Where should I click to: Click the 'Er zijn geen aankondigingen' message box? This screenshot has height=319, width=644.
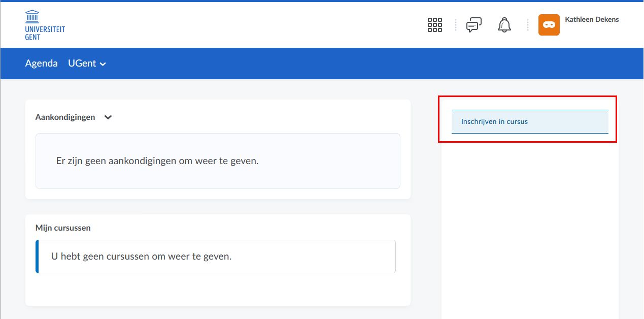(x=218, y=161)
